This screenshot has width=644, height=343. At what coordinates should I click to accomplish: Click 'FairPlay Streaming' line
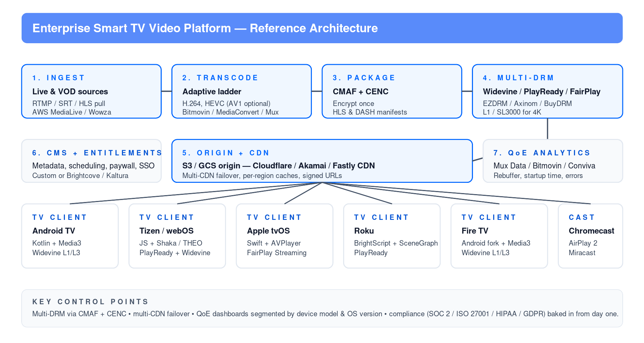pyautogui.click(x=277, y=253)
